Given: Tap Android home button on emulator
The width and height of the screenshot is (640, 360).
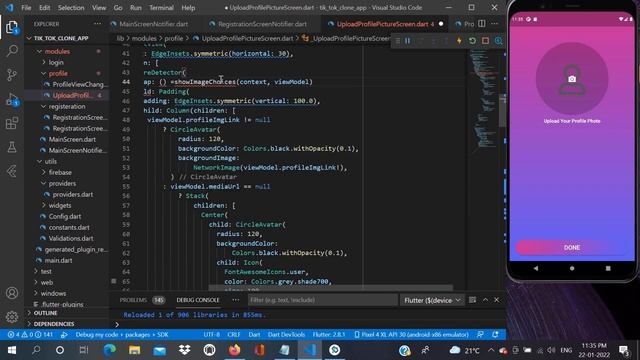Looking at the screenshot, I should (x=572, y=268).
